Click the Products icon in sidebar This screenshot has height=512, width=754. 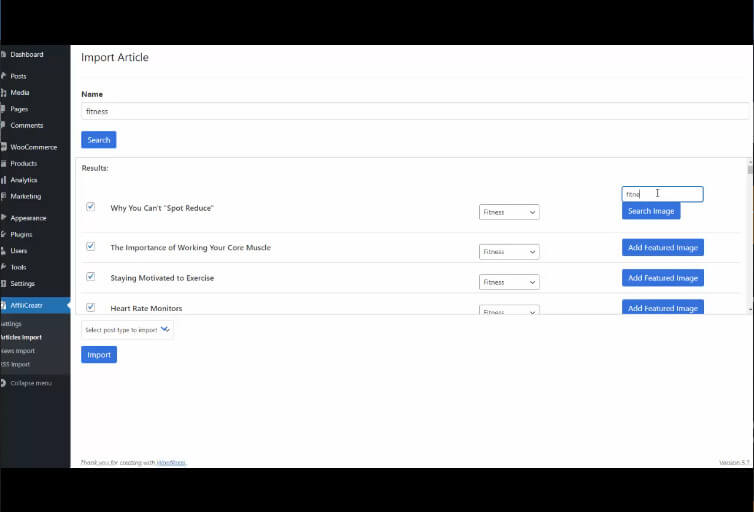click(3, 163)
